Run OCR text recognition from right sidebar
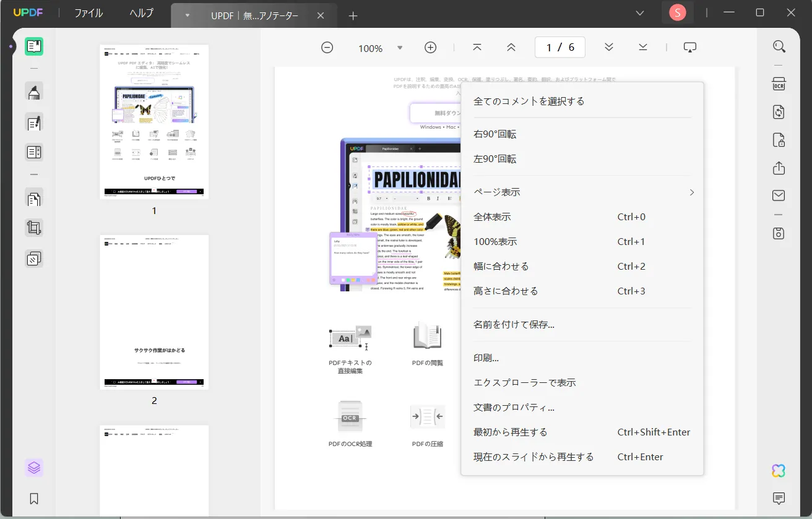 click(x=779, y=84)
